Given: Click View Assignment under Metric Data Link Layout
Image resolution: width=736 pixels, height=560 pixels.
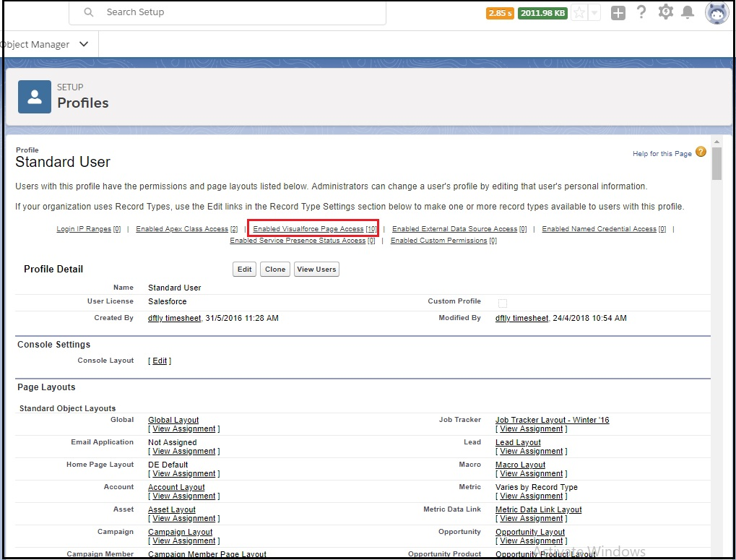Looking at the screenshot, I should point(532,519).
